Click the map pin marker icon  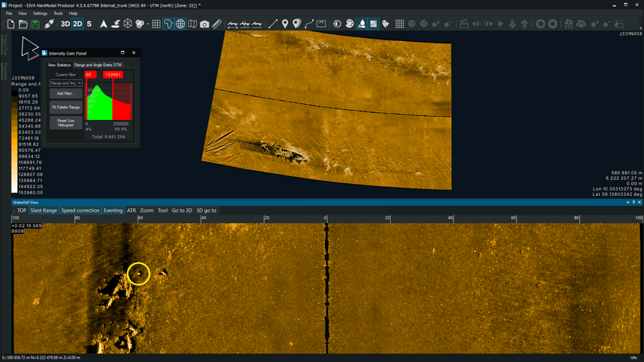[x=285, y=24]
